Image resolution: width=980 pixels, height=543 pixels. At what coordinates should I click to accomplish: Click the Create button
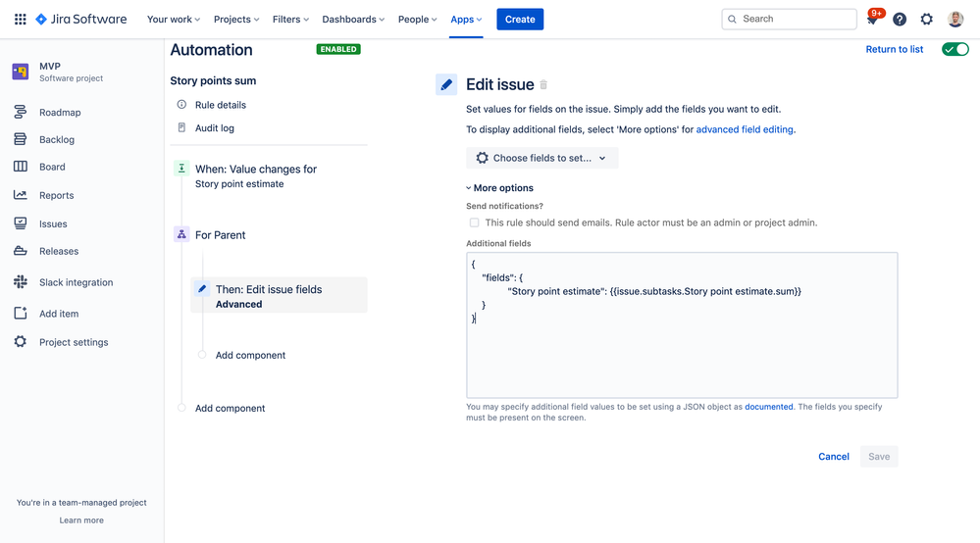pyautogui.click(x=520, y=20)
